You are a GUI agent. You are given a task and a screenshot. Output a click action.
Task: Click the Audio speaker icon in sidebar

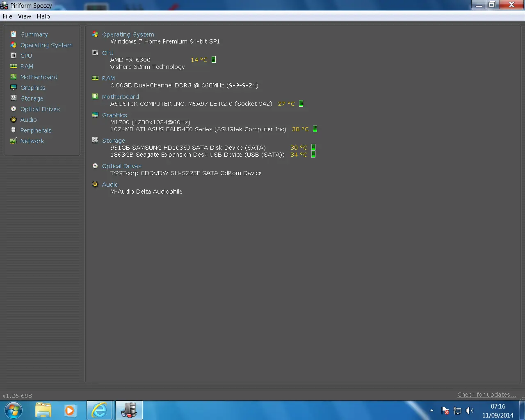coord(14,119)
